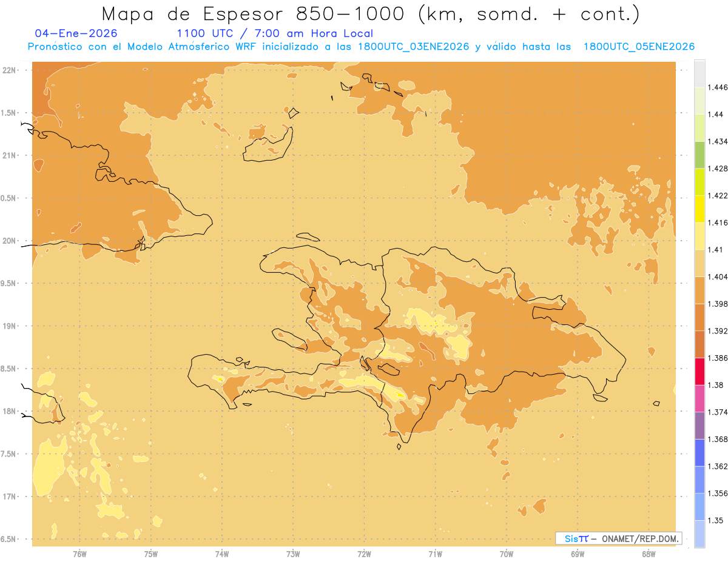The width and height of the screenshot is (728, 562).
Task: Click the '76W' longitude label
Action: point(79,554)
